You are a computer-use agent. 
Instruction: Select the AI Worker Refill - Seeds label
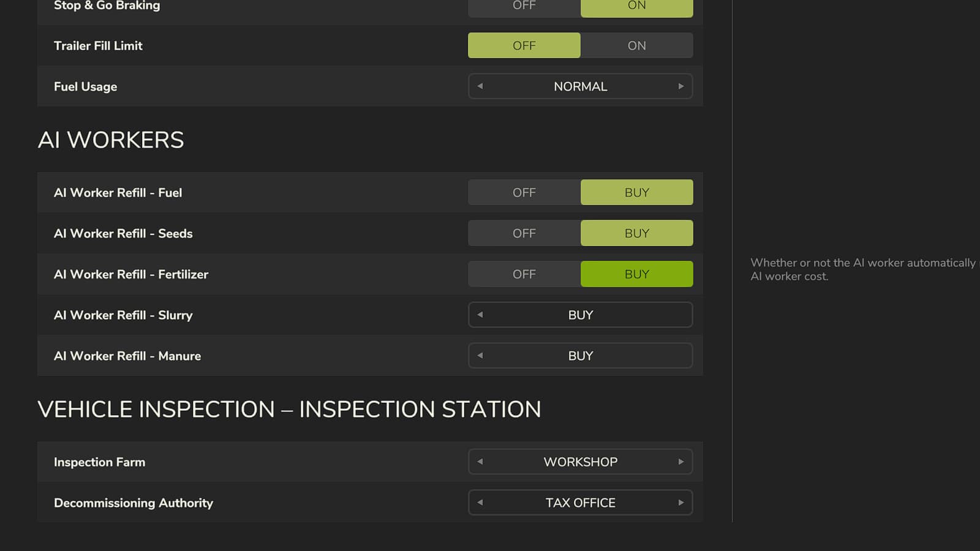[x=123, y=234]
